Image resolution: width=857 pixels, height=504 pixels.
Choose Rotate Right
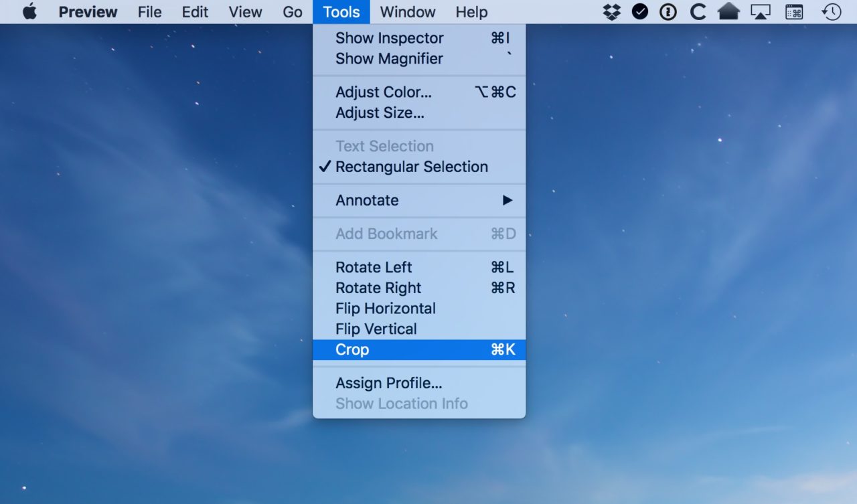point(419,288)
